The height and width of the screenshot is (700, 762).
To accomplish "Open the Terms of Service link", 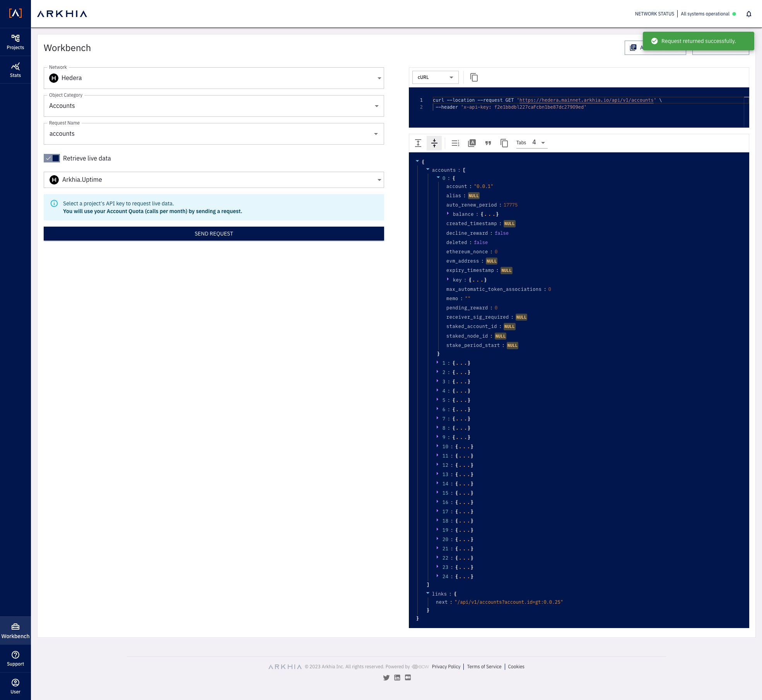I will (484, 667).
